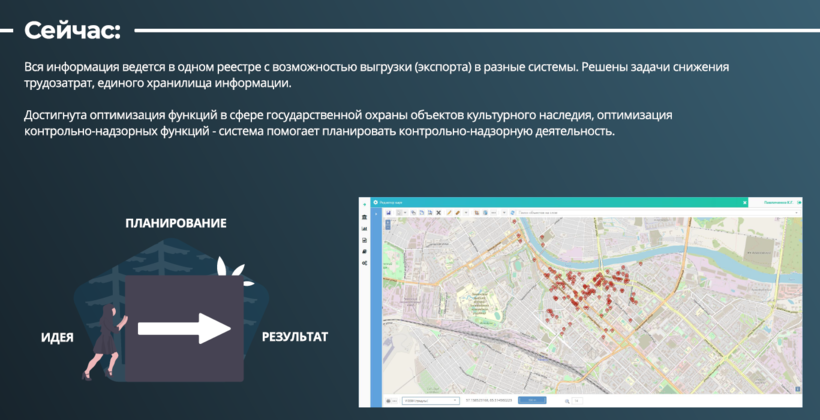Viewport: 820px width, 420px height.
Task: Open the museum building icon in left sidebar
Action: point(364,218)
